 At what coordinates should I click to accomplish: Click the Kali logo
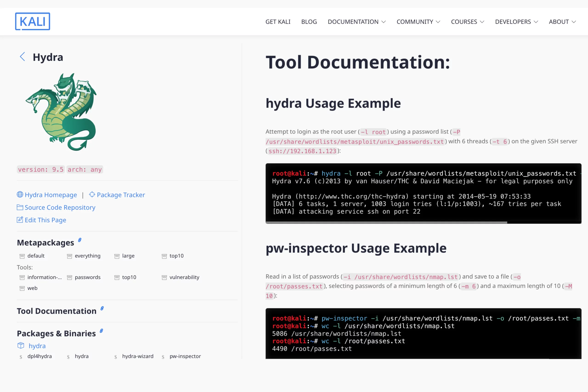(x=32, y=22)
